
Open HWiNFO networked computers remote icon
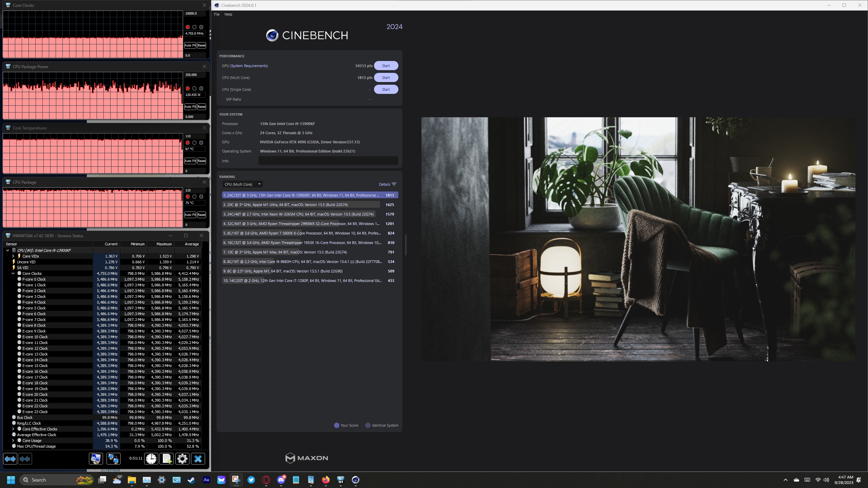(113, 459)
